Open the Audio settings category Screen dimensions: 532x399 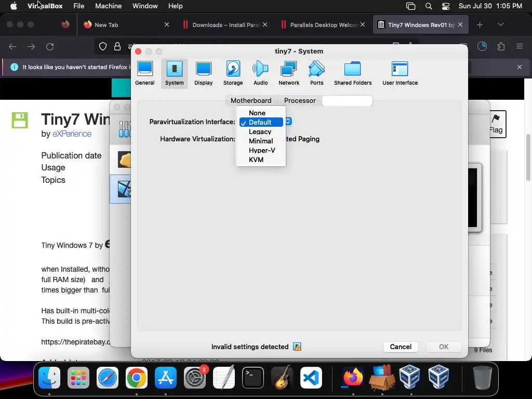[261, 73]
